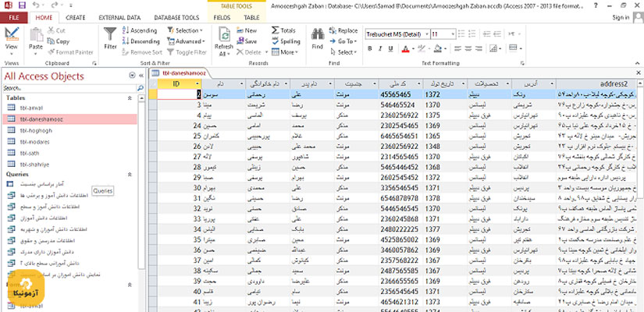644x312 pixels.
Task: Click the background fill color bucket
Action: [438, 48]
